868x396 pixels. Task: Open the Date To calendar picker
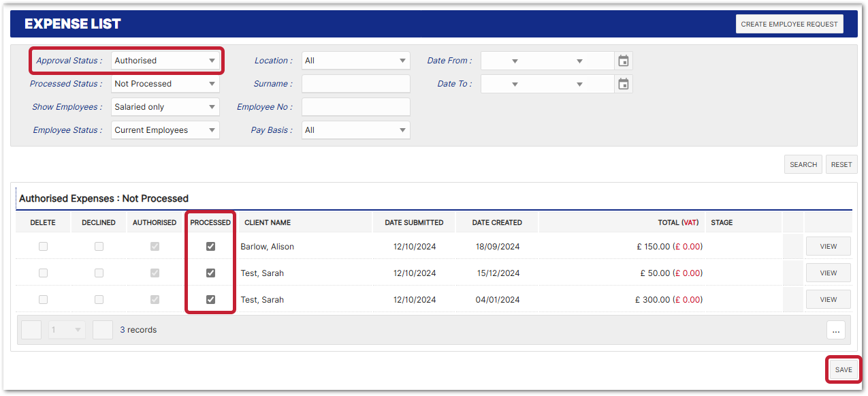coord(623,84)
